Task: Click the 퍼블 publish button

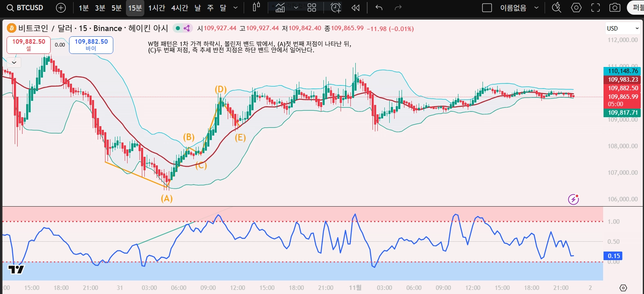Action: pyautogui.click(x=636, y=8)
